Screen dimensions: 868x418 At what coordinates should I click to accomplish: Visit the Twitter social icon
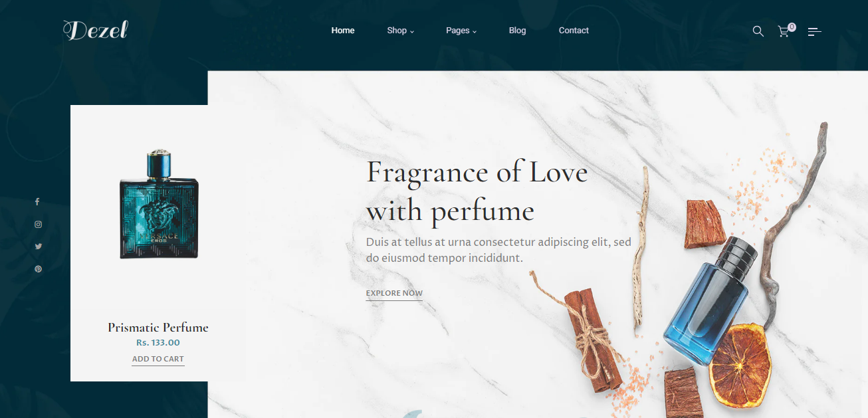click(38, 247)
